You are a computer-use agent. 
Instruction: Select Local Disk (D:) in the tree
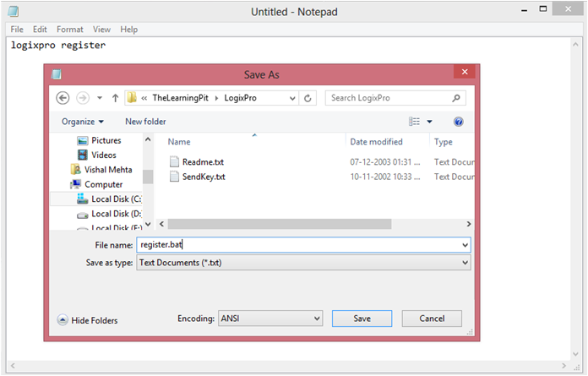pos(117,214)
